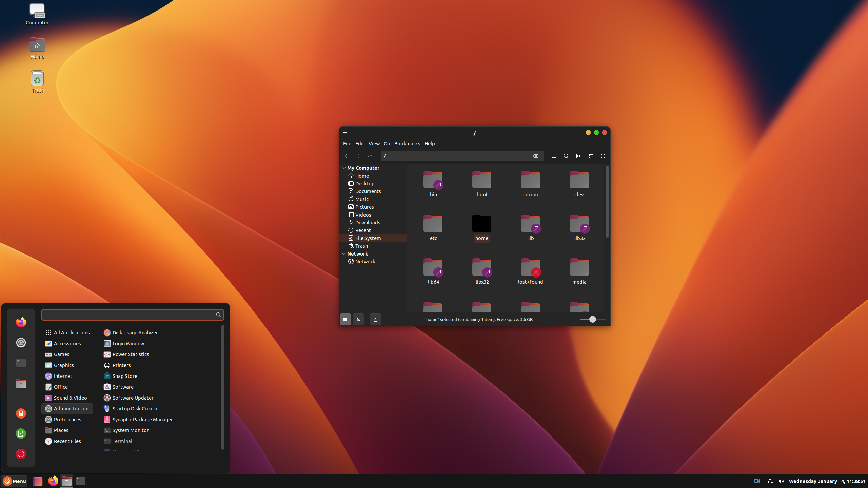Click the search icon in file manager toolbar
The image size is (868, 488).
pyautogui.click(x=566, y=156)
